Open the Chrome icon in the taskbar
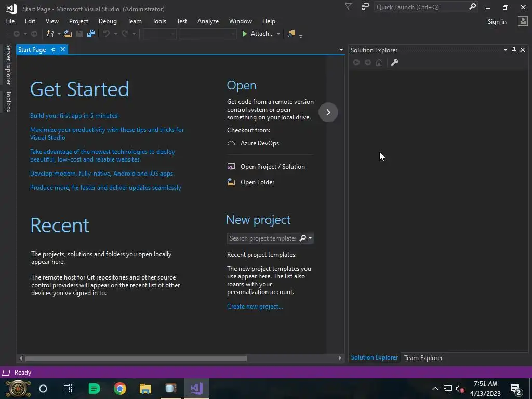Viewport: 532px width, 399px height. coord(120,389)
